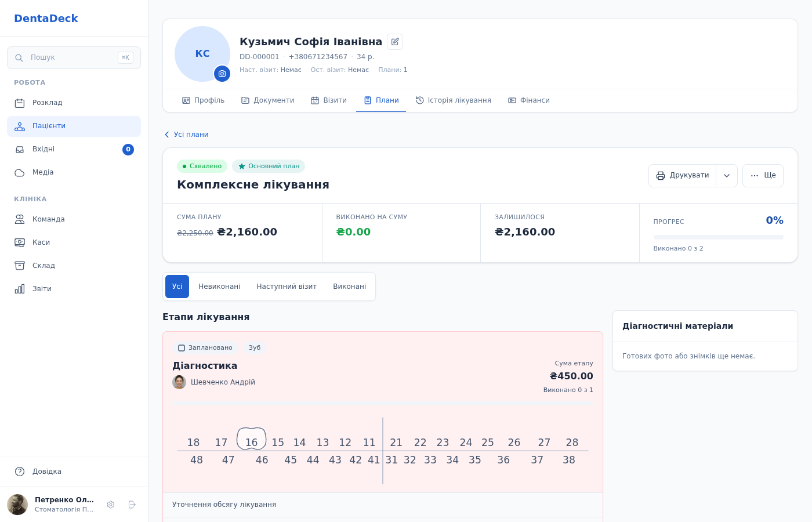Select the Усі filter button
Screen dimensions: 812x522
177,287
